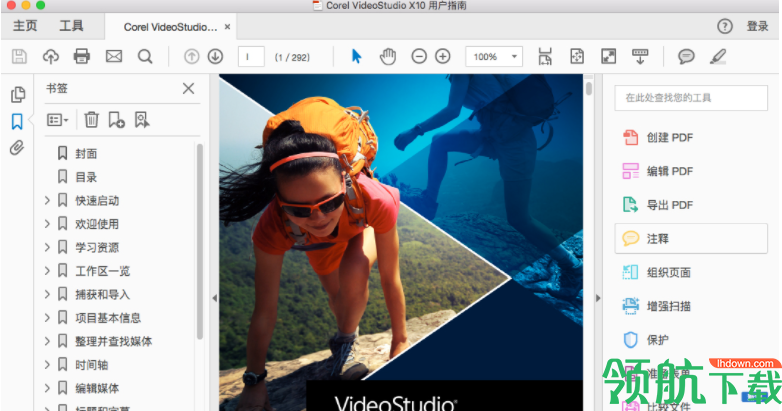Click the cloud upload icon
The image size is (782, 411).
click(x=50, y=56)
